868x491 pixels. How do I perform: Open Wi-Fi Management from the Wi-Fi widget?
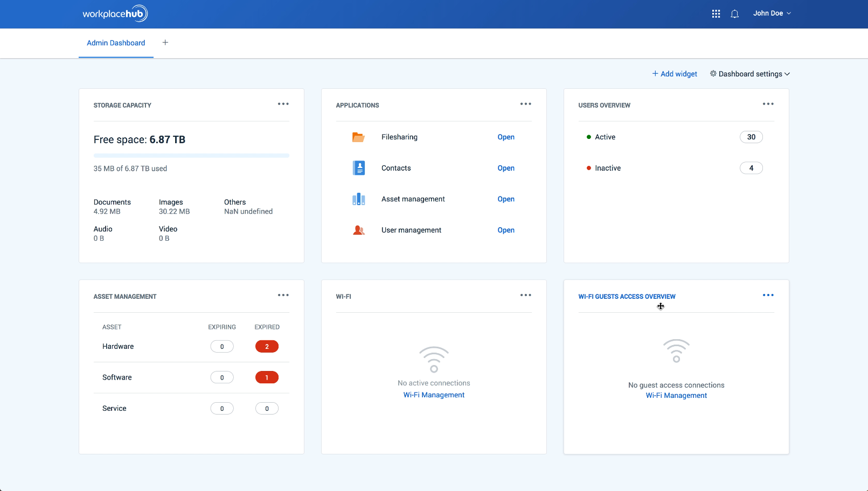pyautogui.click(x=434, y=395)
